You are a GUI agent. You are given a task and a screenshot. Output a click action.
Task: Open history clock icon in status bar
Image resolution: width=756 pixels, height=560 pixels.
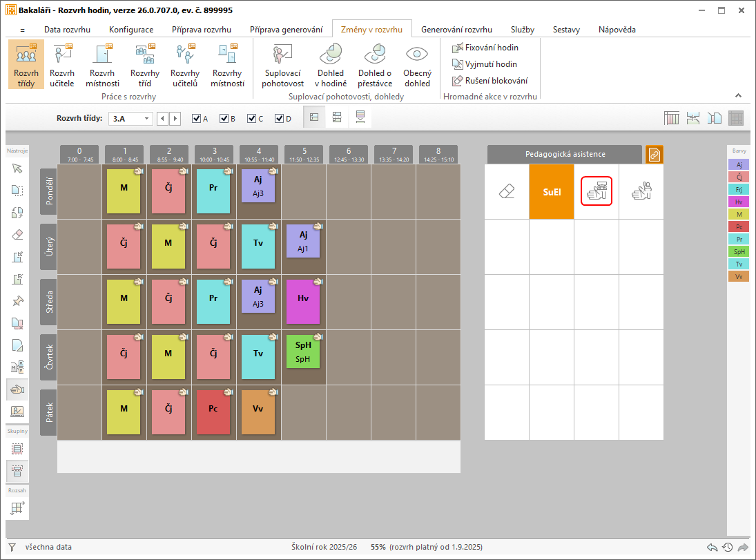(x=728, y=547)
